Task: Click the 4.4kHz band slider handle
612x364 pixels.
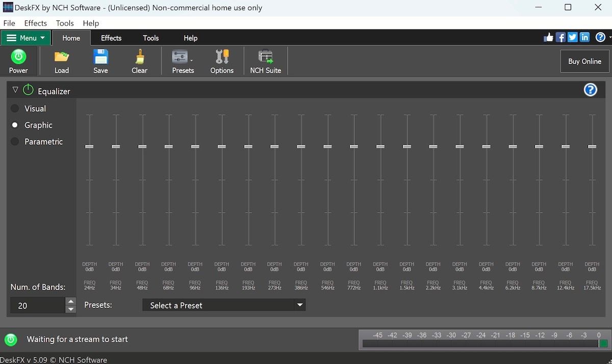Action: coord(487,146)
